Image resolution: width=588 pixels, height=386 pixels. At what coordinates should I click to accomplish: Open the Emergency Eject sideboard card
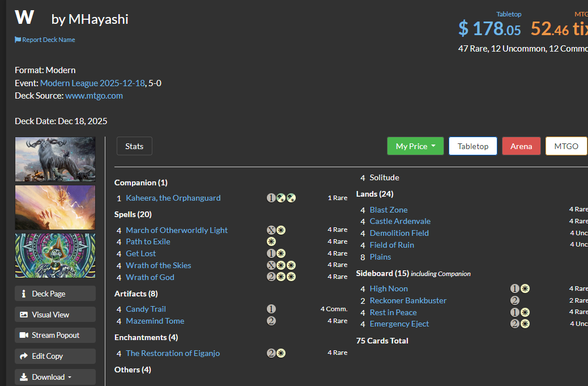coord(399,324)
